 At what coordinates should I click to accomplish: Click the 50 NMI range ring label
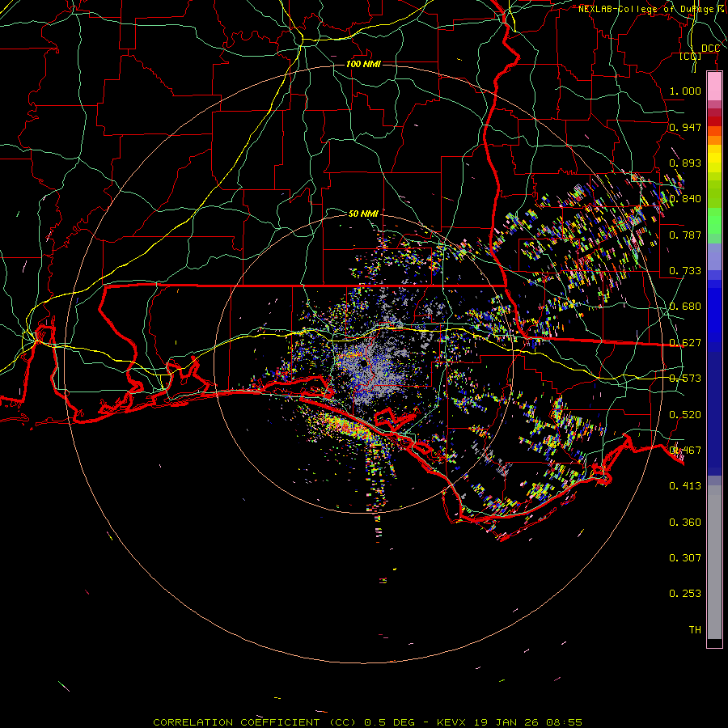pyautogui.click(x=363, y=214)
